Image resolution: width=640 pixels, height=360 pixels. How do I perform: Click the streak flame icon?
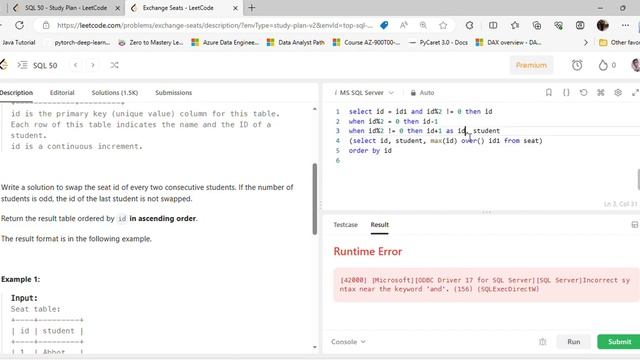point(603,65)
